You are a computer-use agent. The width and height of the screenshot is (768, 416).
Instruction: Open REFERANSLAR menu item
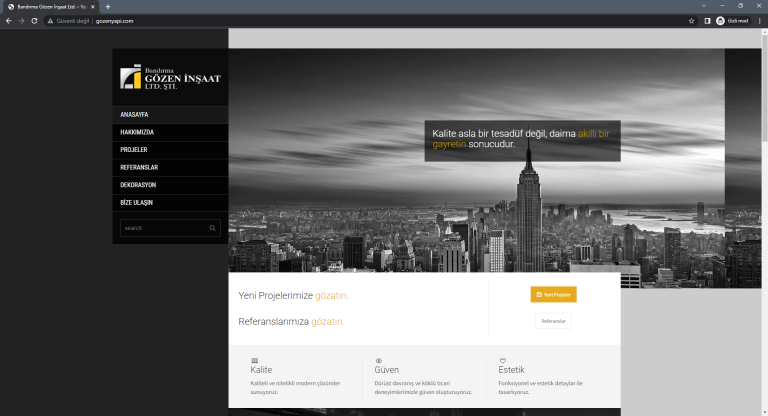170,168
